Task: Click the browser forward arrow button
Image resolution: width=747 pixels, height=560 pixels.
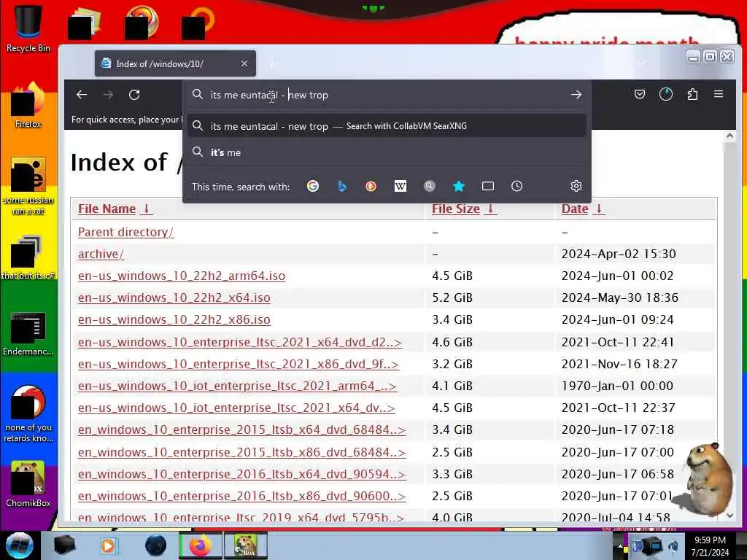Action: (108, 95)
